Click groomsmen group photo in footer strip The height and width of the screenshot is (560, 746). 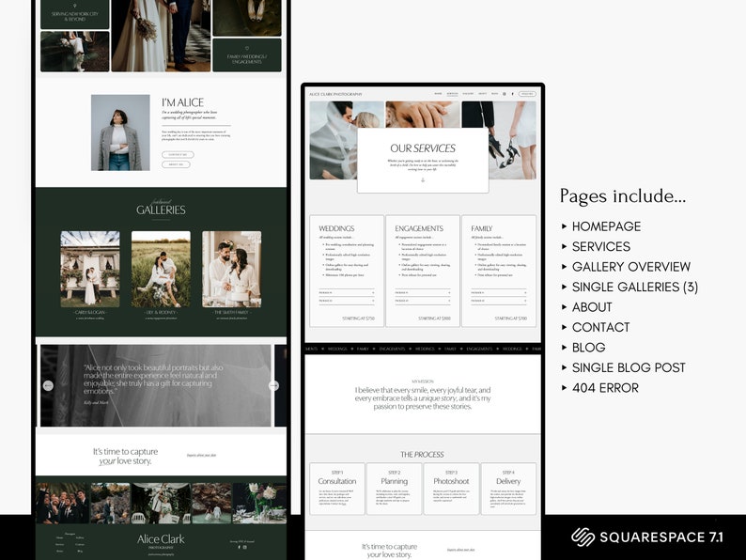[x=62, y=504]
